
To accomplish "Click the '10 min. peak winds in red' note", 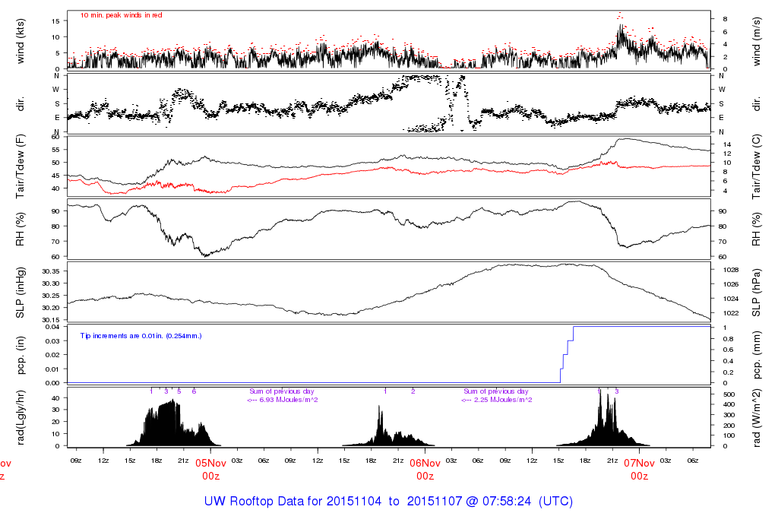I will pos(121,15).
